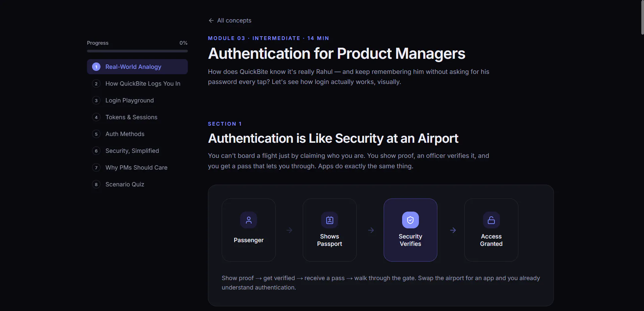Click the 0% progress value

coord(183,43)
